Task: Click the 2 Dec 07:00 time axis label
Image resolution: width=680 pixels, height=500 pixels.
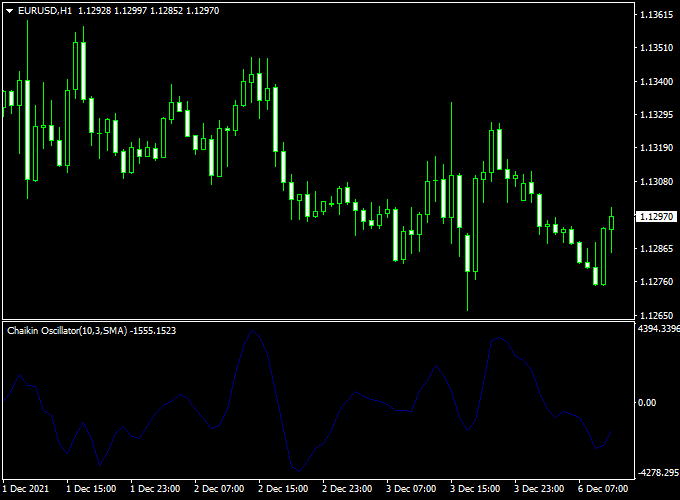Action: coord(219,489)
